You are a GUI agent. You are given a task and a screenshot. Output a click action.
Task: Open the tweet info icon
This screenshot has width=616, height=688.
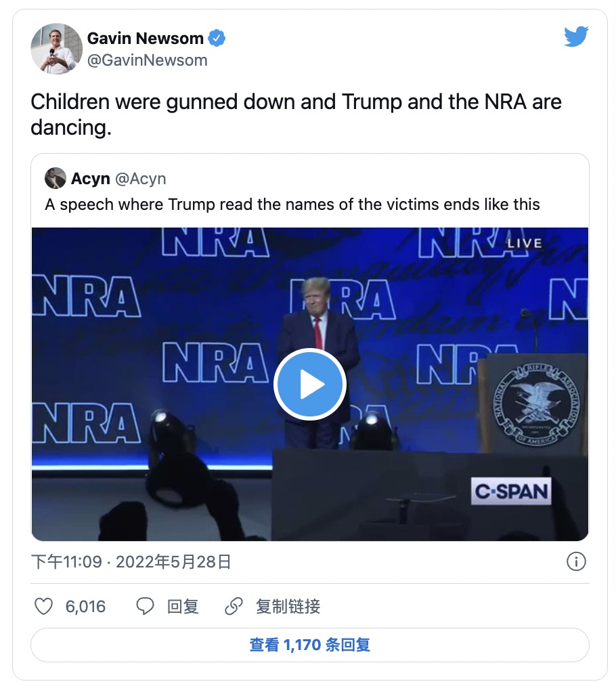pos(575,561)
